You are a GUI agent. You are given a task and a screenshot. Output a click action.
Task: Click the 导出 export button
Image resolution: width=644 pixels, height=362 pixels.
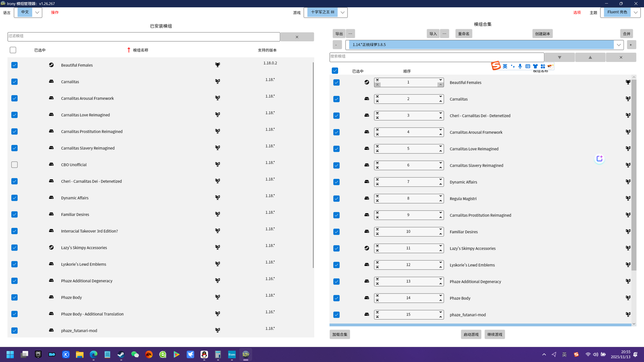(339, 34)
